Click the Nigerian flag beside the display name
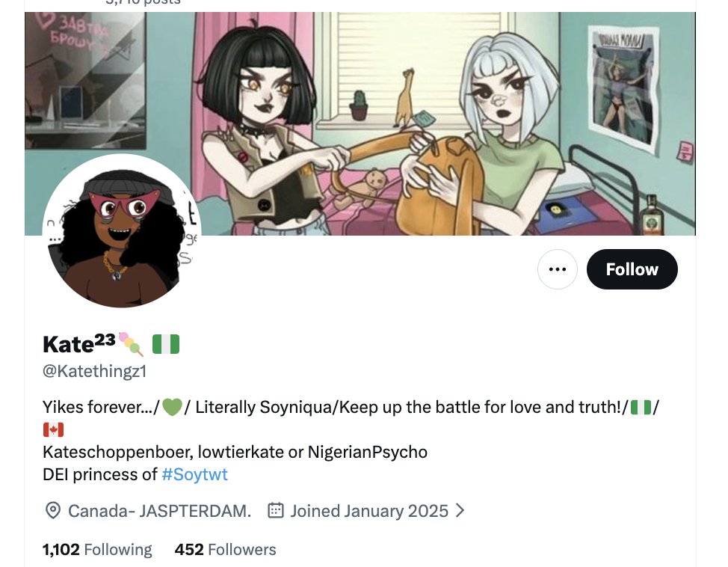 pos(166,344)
